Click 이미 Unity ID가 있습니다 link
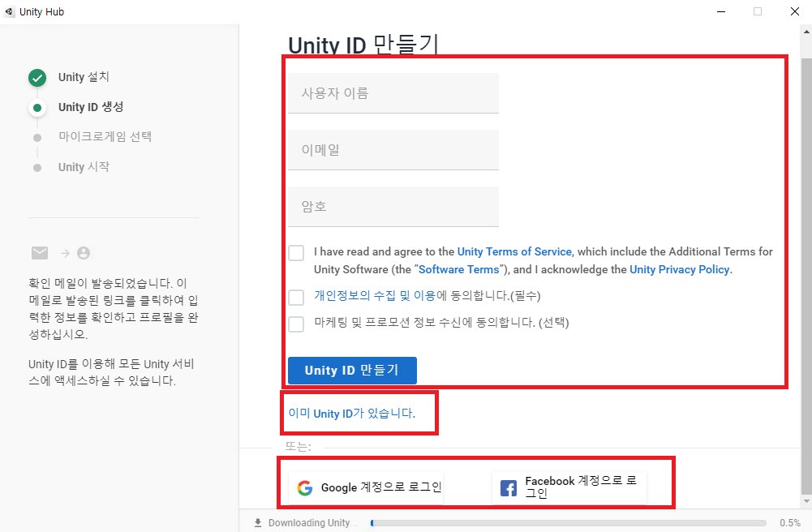This screenshot has height=532, width=812. (352, 413)
